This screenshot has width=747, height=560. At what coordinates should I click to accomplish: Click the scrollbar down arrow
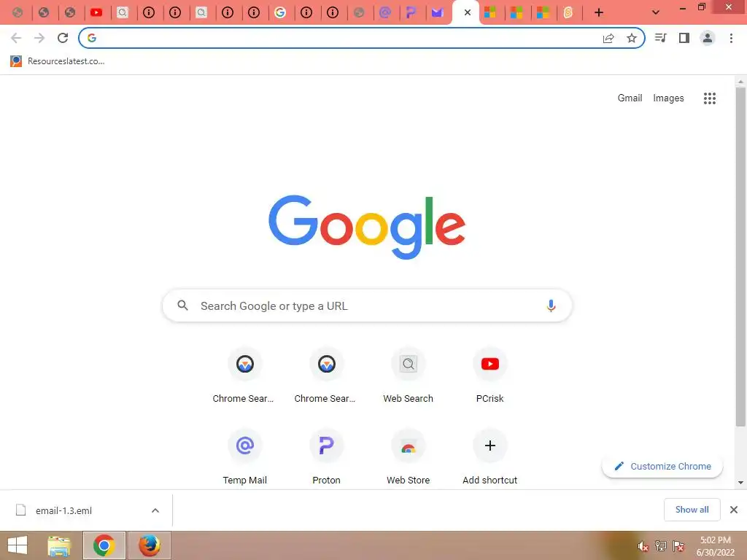click(740, 483)
